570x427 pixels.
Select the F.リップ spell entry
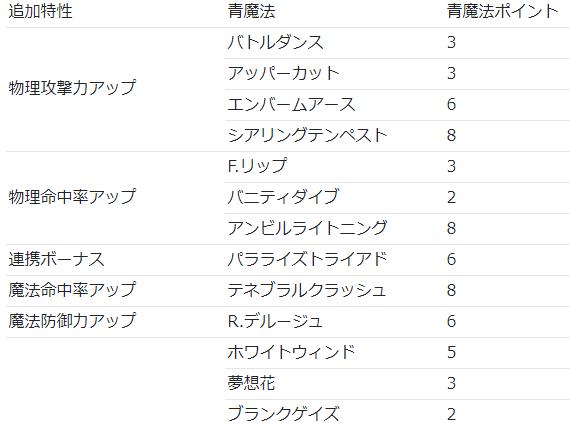(257, 166)
